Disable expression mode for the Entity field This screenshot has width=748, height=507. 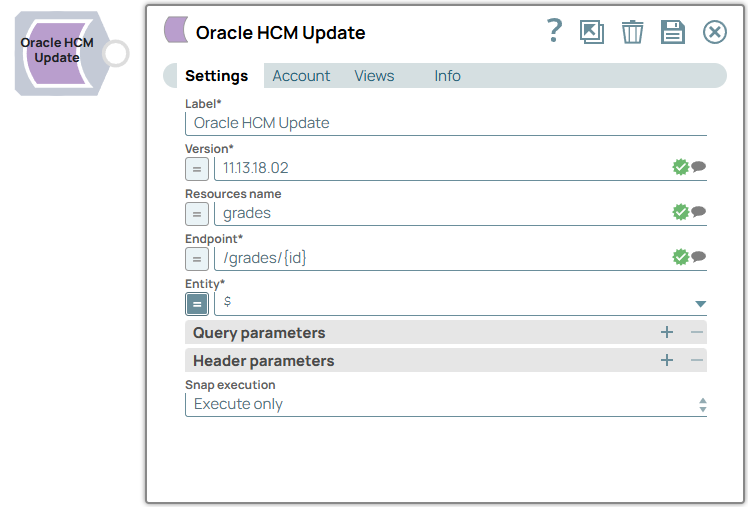[197, 304]
